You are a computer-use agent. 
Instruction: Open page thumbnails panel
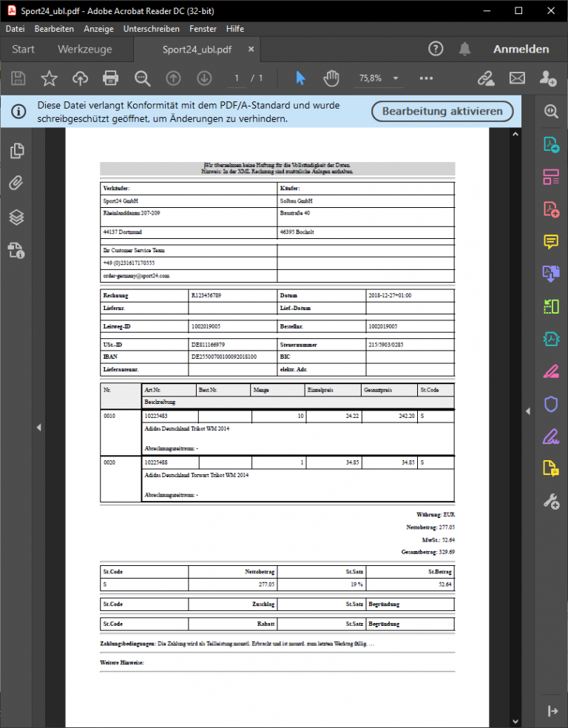point(16,151)
